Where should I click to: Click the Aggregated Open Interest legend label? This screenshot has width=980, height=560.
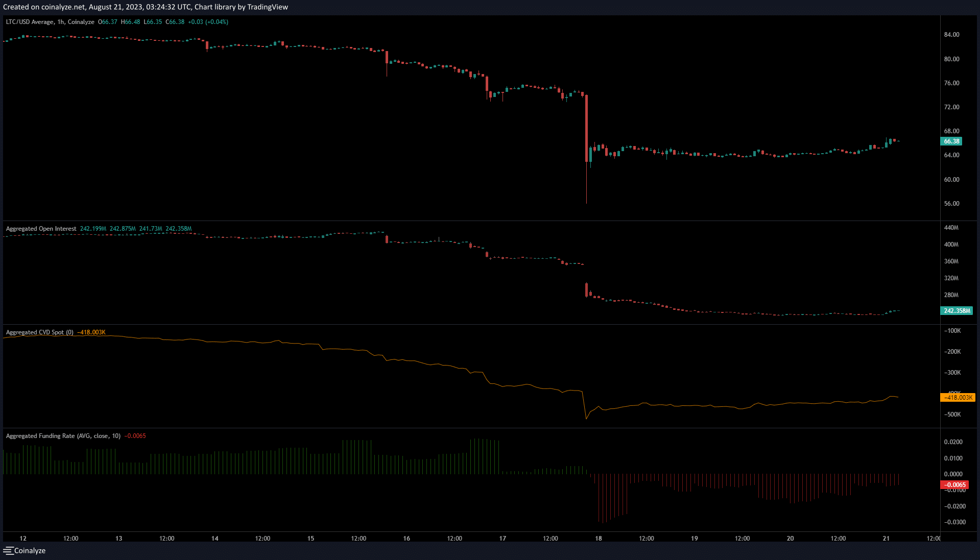41,229
